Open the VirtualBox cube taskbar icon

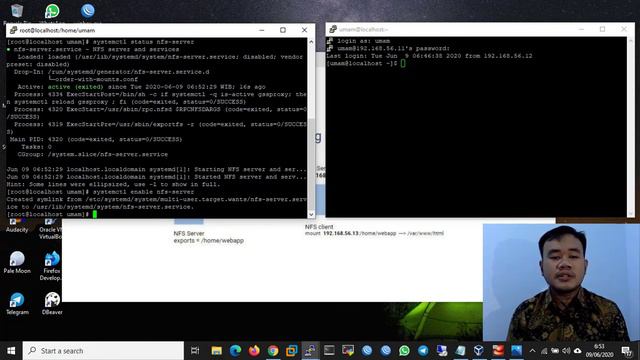coord(479,351)
